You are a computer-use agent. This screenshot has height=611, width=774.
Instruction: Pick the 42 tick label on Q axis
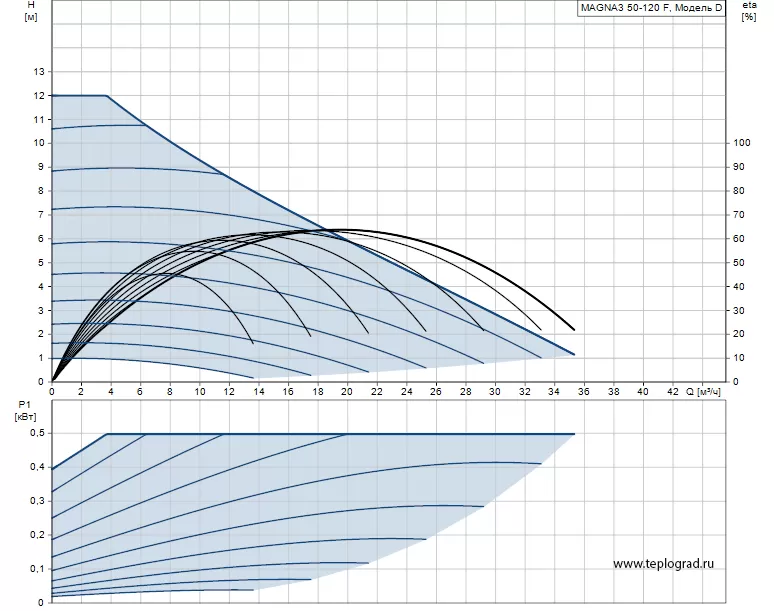(x=673, y=392)
